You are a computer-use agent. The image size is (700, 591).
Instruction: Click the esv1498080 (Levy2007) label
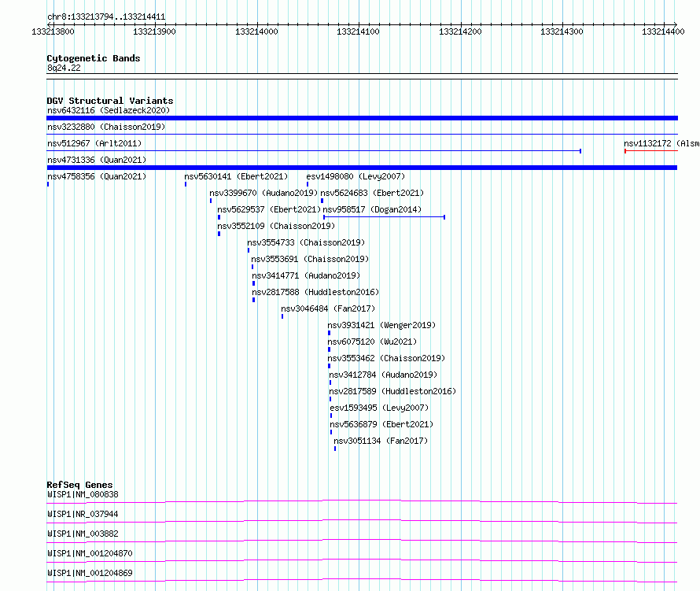point(356,176)
